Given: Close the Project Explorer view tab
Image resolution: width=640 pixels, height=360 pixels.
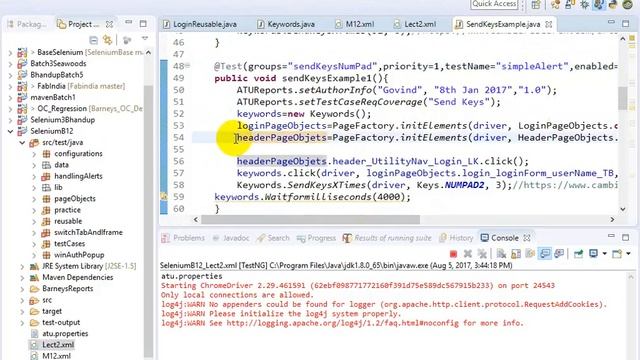Looking at the screenshot, I should coord(109,24).
